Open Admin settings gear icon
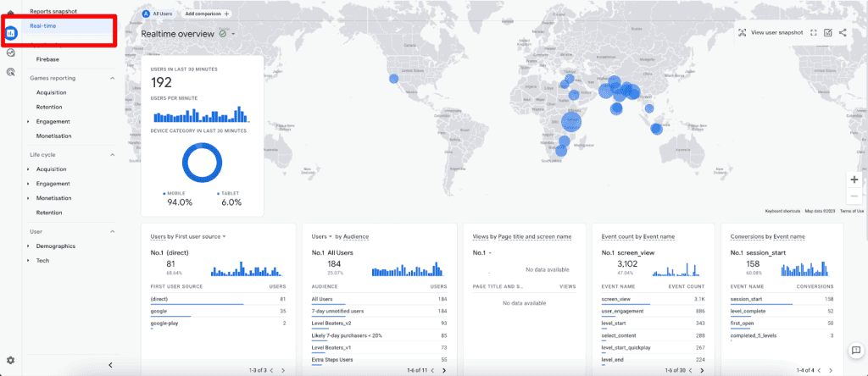Image resolution: width=868 pixels, height=376 pixels. pyautogui.click(x=10, y=360)
